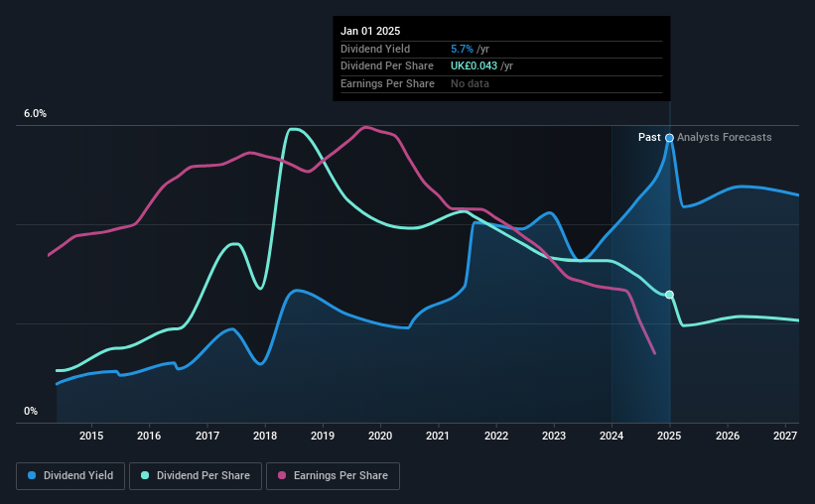Click the pink Earnings Per Share legend dot
815x504 pixels.
282,475
